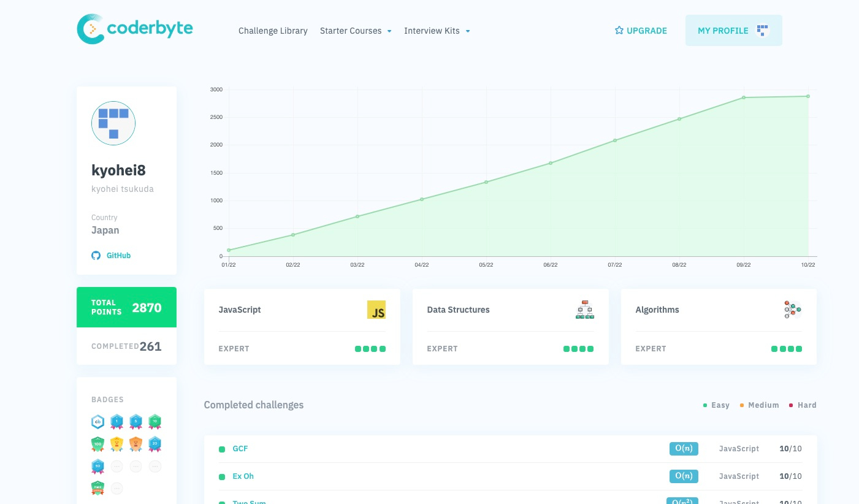Screen dimensions: 859x504
Task: Open the Starter Courses menu label
Action: pos(351,31)
